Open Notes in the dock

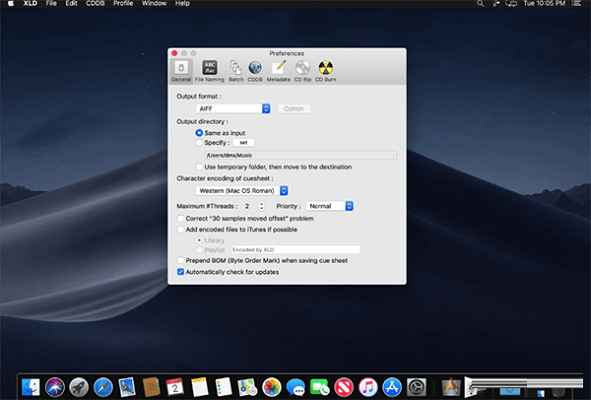pyautogui.click(x=199, y=387)
